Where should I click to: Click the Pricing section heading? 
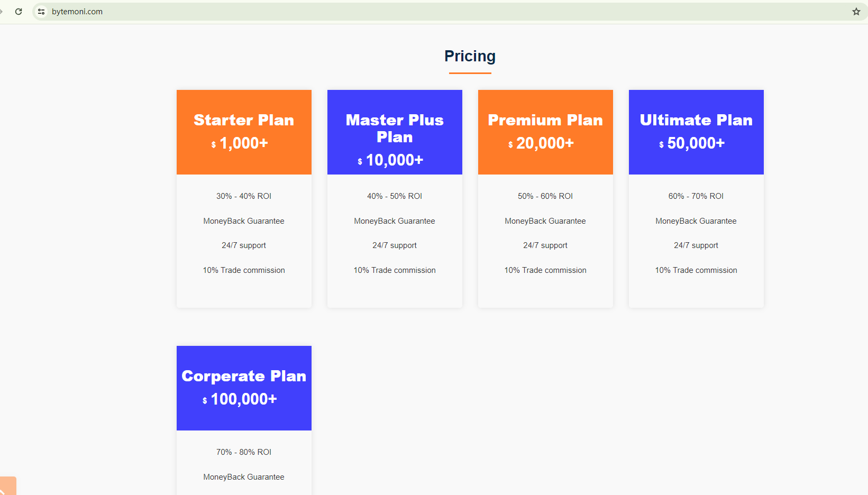pyautogui.click(x=470, y=56)
